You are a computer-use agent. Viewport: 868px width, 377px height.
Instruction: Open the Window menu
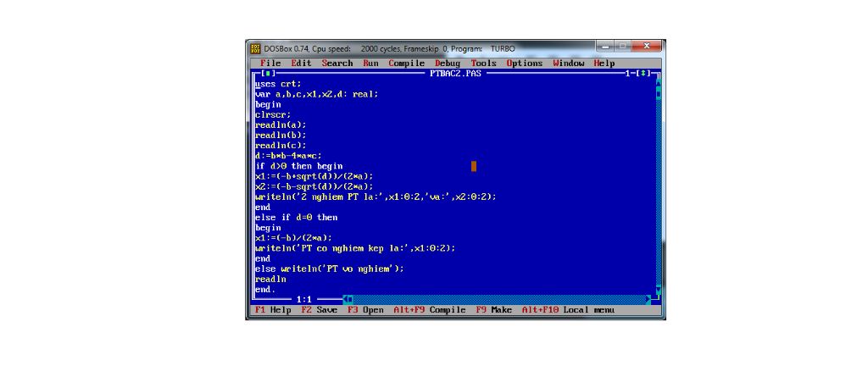pyautogui.click(x=569, y=63)
